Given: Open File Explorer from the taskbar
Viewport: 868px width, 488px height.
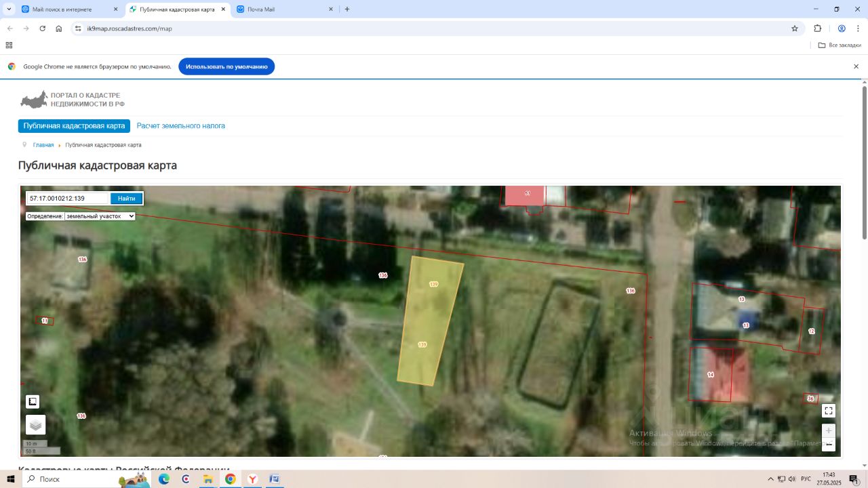Looking at the screenshot, I should [x=208, y=479].
